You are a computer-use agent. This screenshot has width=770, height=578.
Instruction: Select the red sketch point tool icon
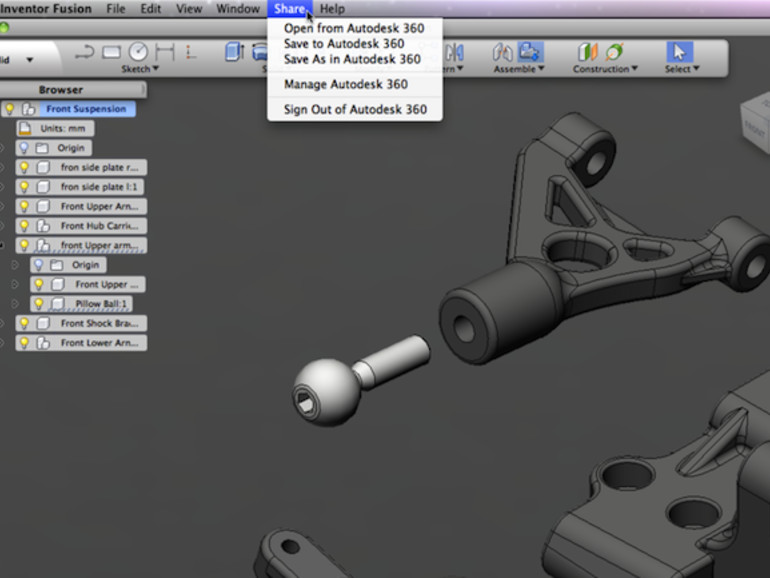coord(191,52)
